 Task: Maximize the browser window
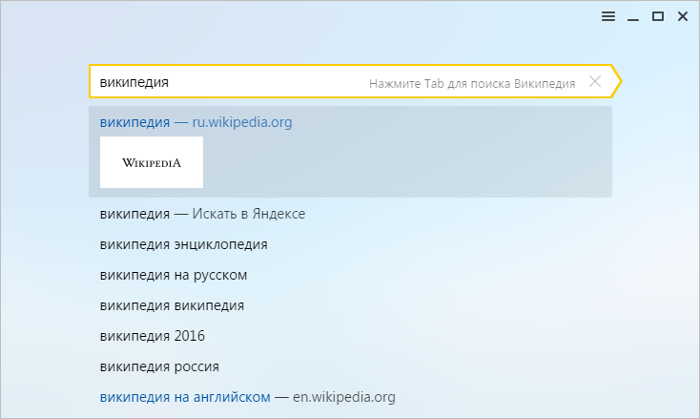tap(658, 17)
